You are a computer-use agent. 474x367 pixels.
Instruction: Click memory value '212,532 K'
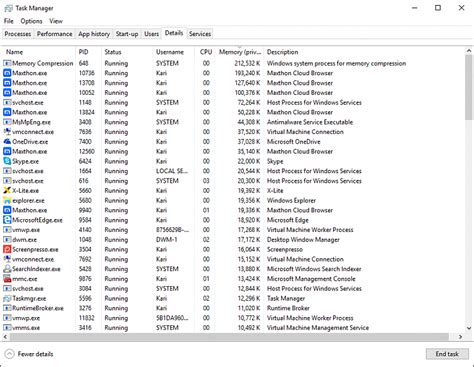[x=247, y=63]
